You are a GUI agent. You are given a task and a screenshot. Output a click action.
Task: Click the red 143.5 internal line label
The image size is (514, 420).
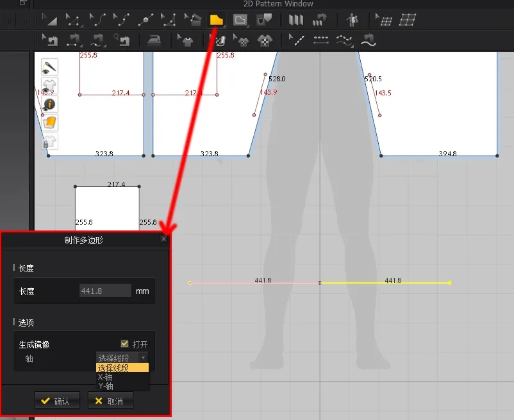coord(383,93)
